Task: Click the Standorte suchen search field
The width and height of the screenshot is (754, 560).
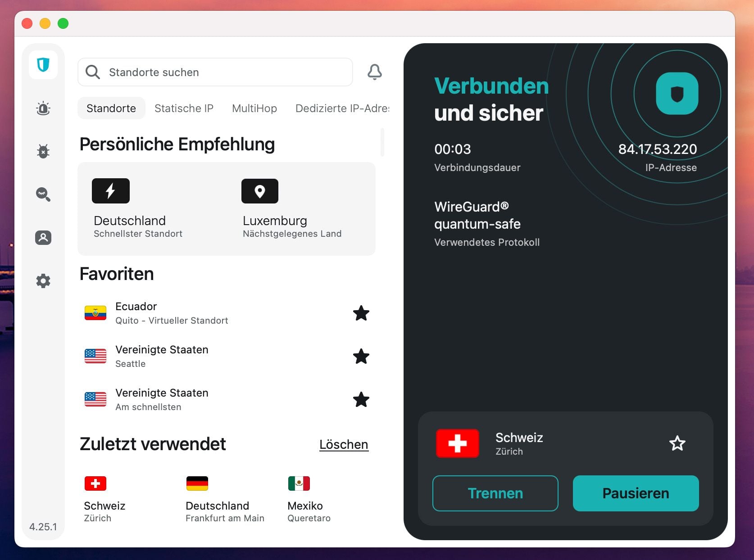Action: point(215,72)
